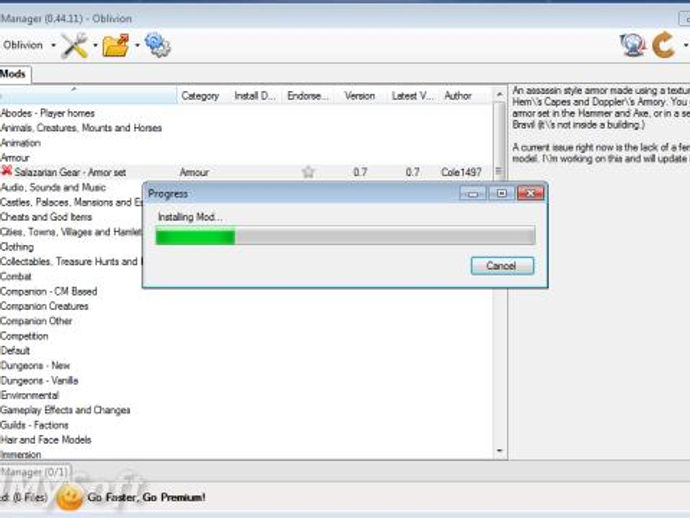The height and width of the screenshot is (518, 690).
Task: Sort by Latest Version column header
Action: click(412, 96)
